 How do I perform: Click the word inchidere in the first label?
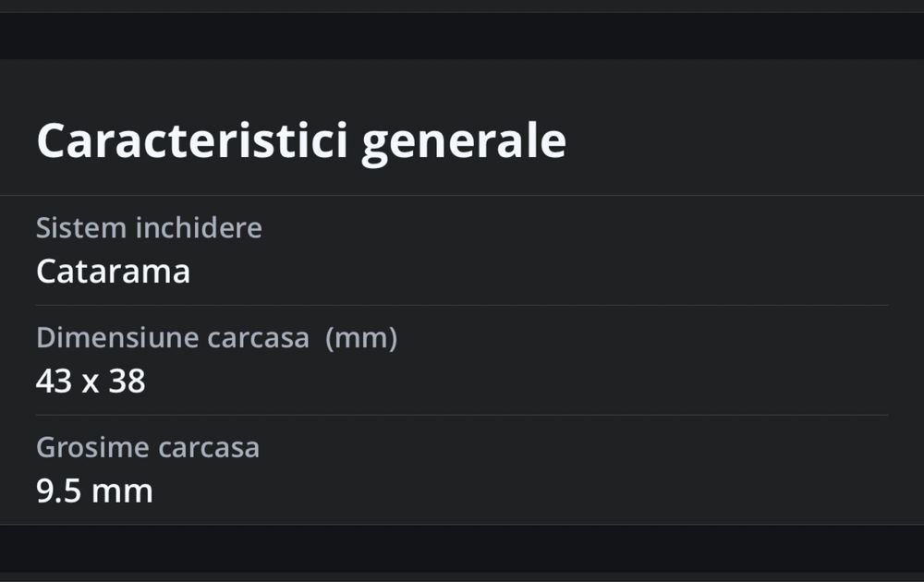point(199,228)
